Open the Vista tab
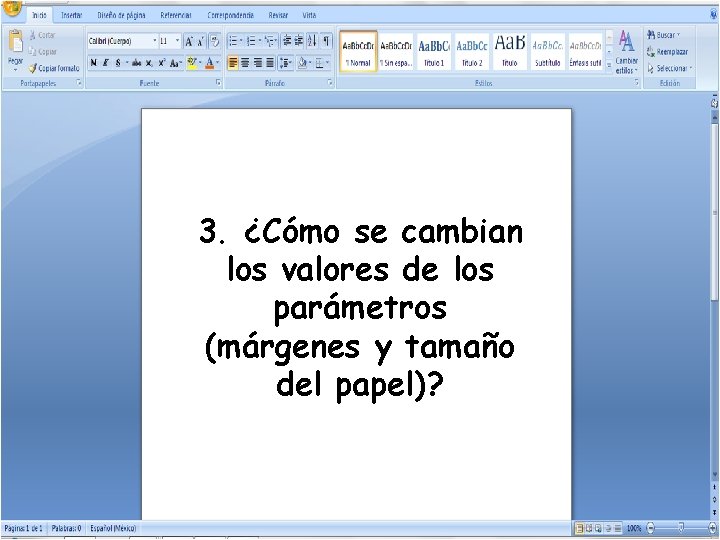This screenshot has width=720, height=540. [x=309, y=15]
